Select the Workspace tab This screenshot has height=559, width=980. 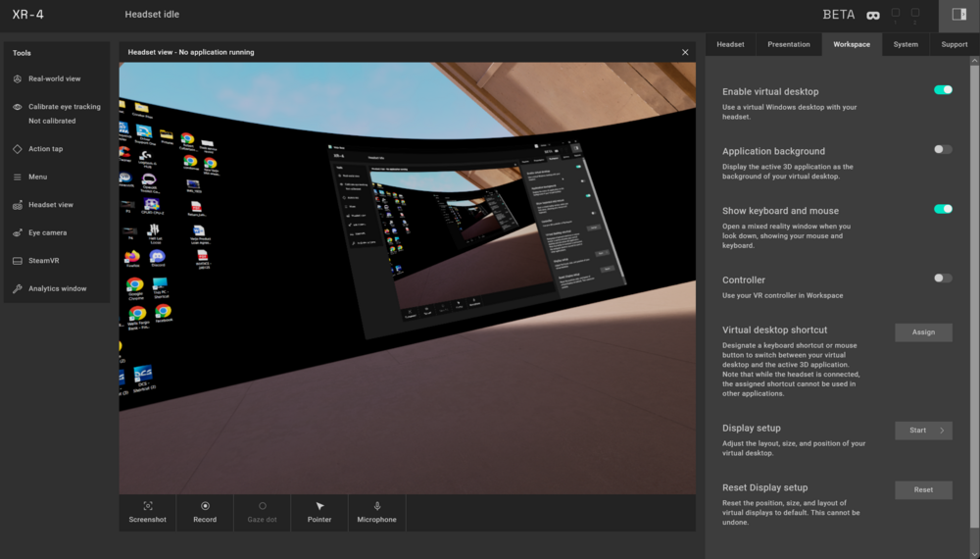tap(852, 44)
